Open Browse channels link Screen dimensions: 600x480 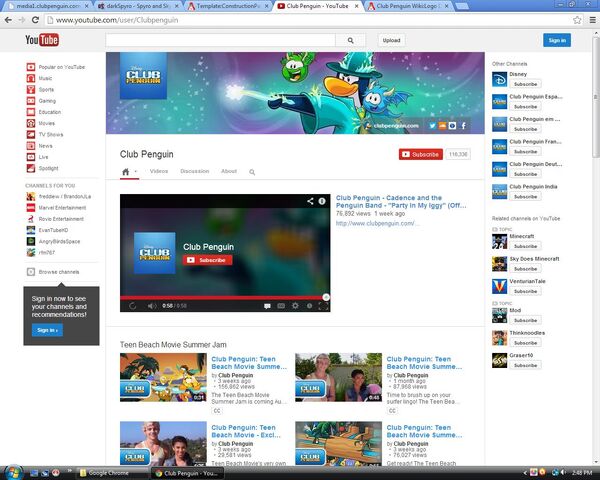pyautogui.click(x=53, y=272)
